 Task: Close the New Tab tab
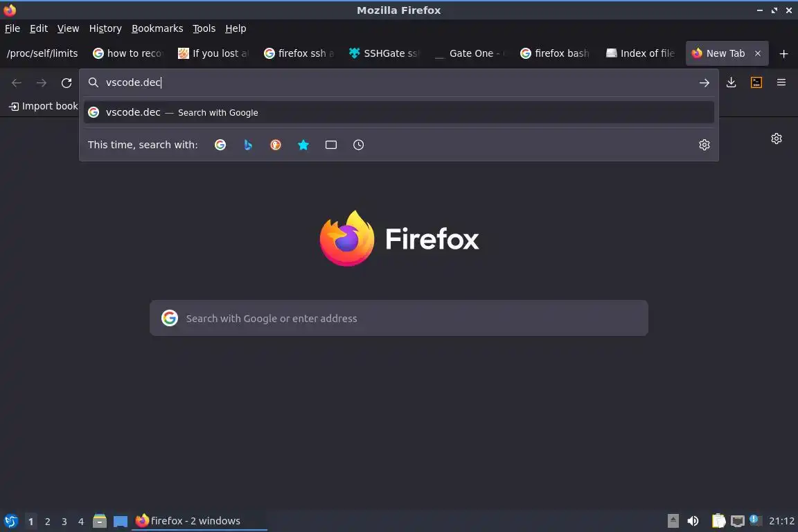coord(757,53)
